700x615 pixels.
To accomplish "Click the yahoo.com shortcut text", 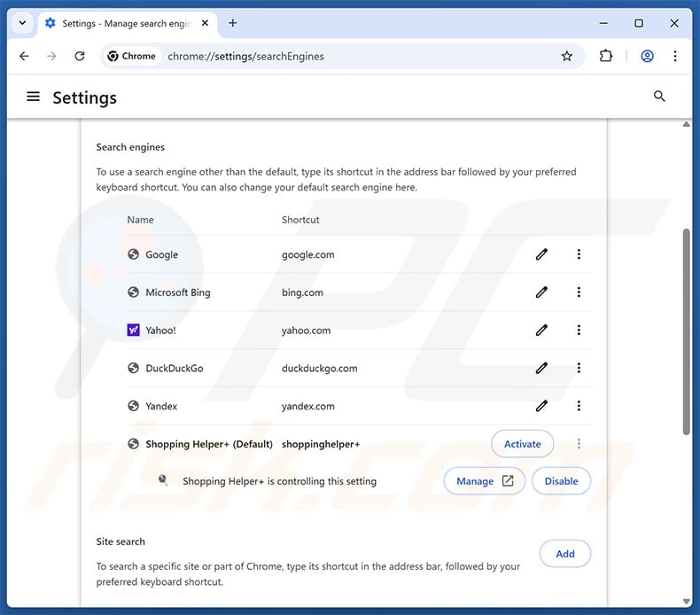I will 307,331.
